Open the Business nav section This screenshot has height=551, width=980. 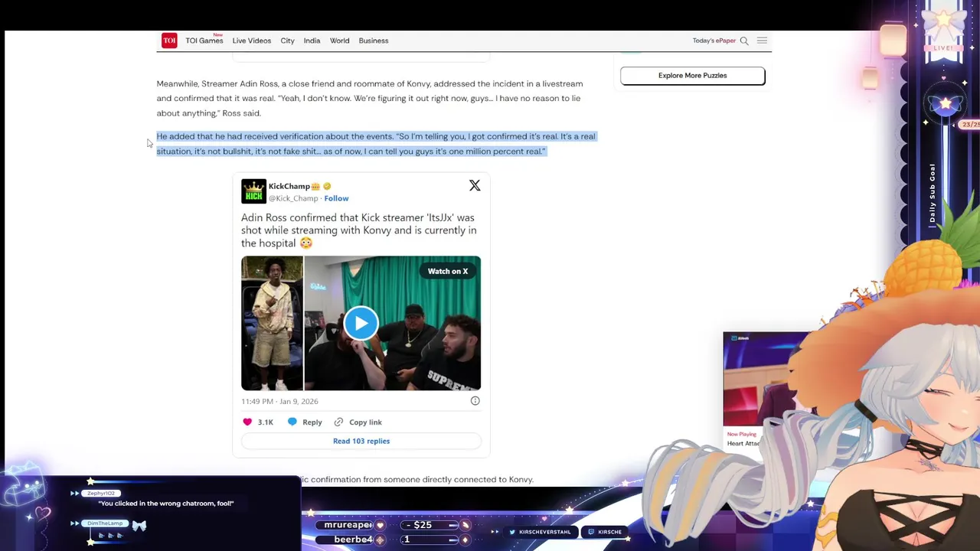click(374, 41)
